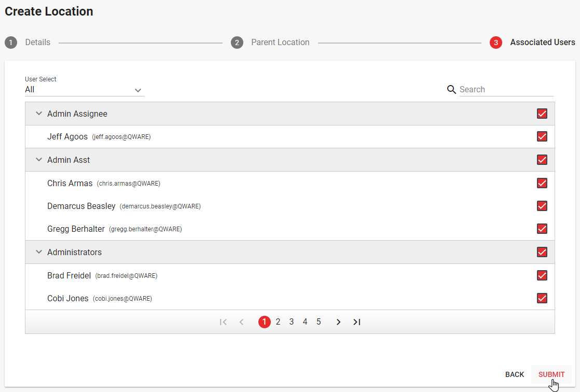580x392 pixels.
Task: Click the Admin Asst group label
Action: point(68,160)
